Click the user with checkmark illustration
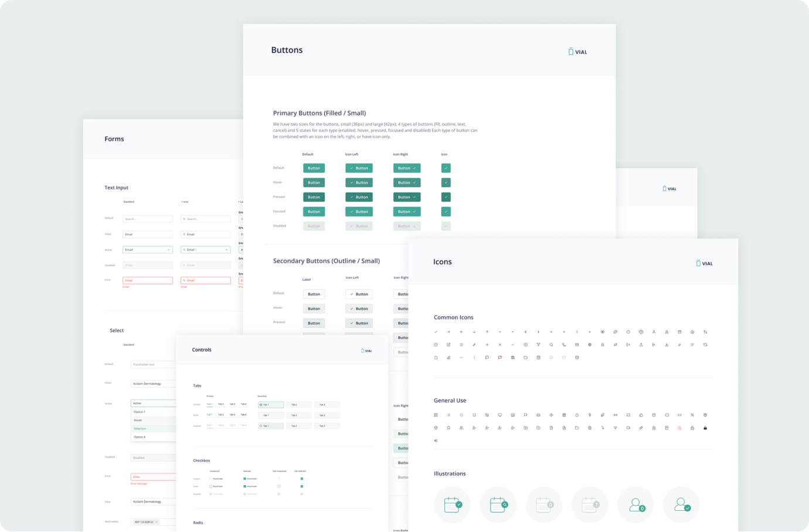This screenshot has width=809, height=532. (x=681, y=504)
